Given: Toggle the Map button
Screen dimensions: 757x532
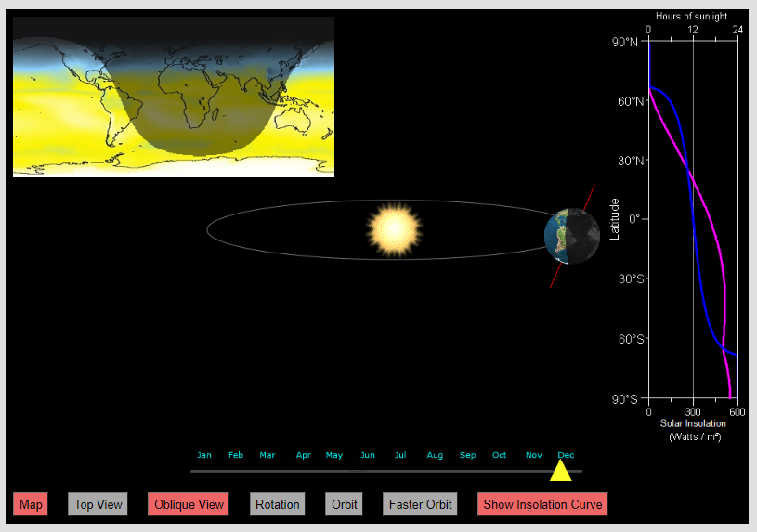Looking at the screenshot, I should (x=31, y=504).
